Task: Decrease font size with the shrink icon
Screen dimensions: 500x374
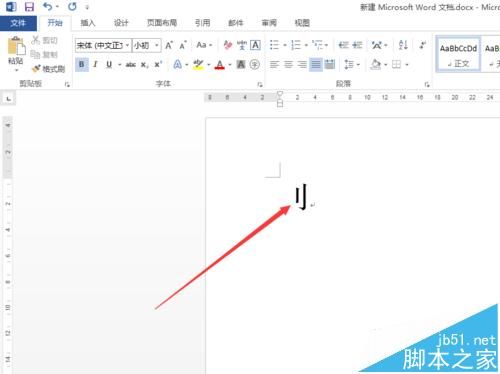Action: (183, 45)
